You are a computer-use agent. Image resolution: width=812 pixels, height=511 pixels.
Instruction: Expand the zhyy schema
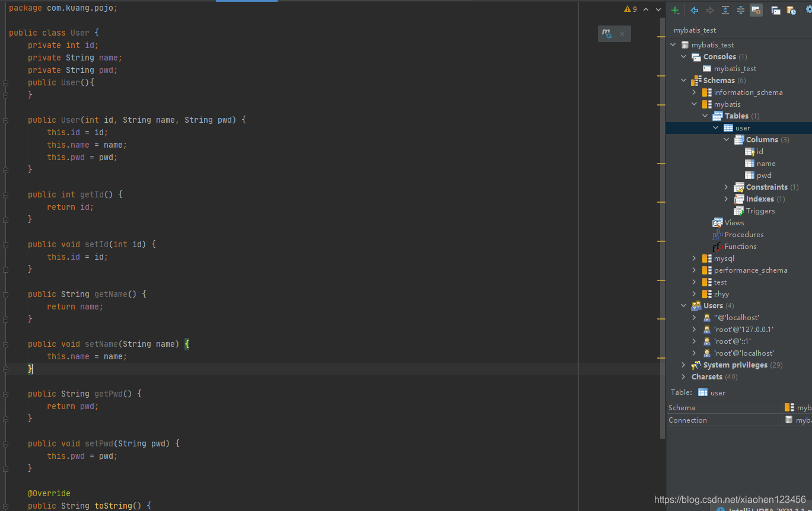pyautogui.click(x=694, y=294)
